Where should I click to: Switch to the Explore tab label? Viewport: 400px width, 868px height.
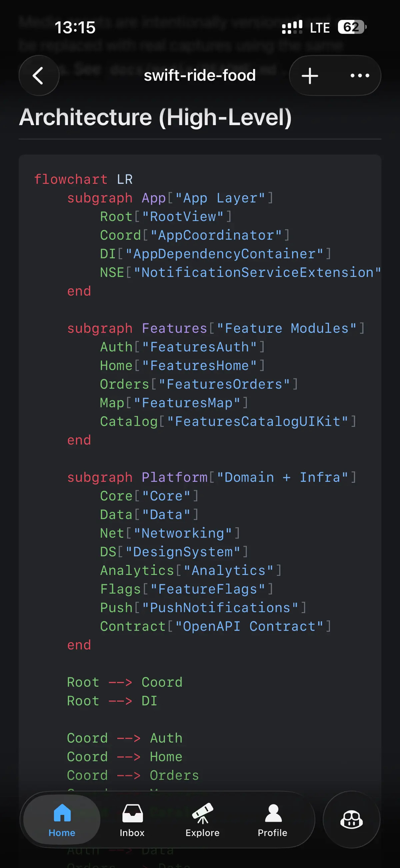[x=202, y=833]
